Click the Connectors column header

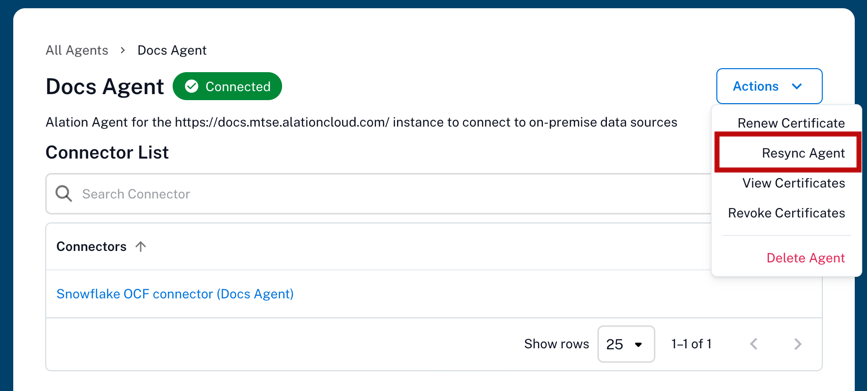coord(91,247)
